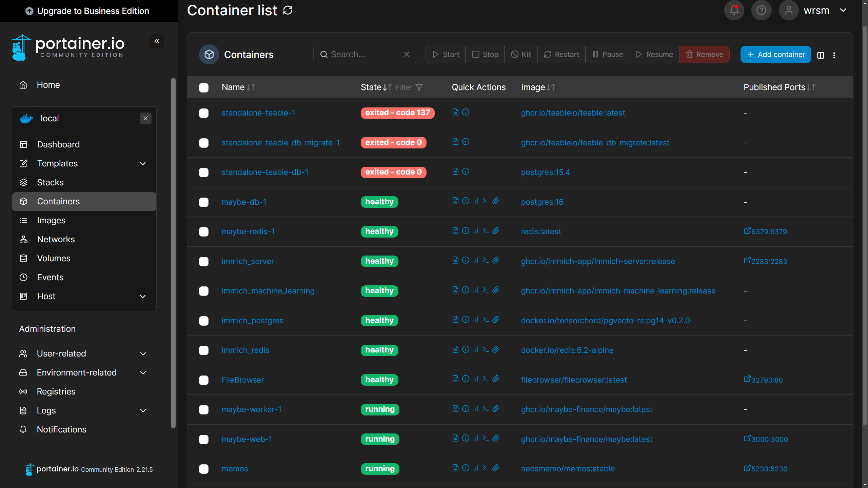
Task: Expand the Host menu
Action: pos(84,296)
